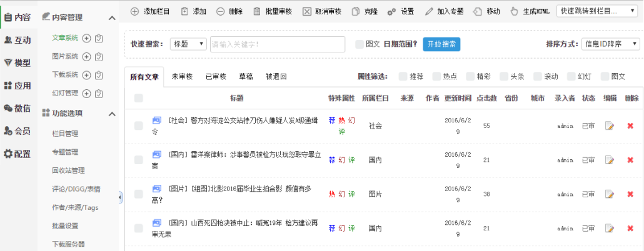The width and height of the screenshot is (644, 251).
Task: Click the 克隆 clone toolbar icon
Action: pos(356,11)
